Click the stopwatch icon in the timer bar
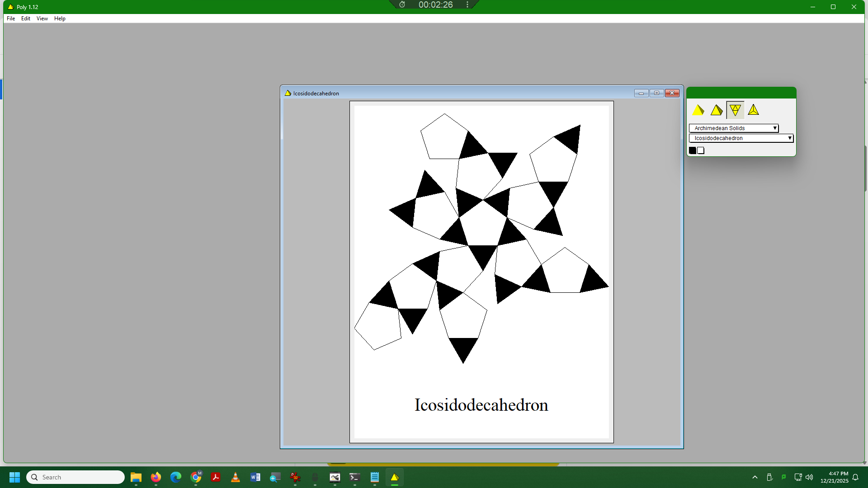 [402, 5]
